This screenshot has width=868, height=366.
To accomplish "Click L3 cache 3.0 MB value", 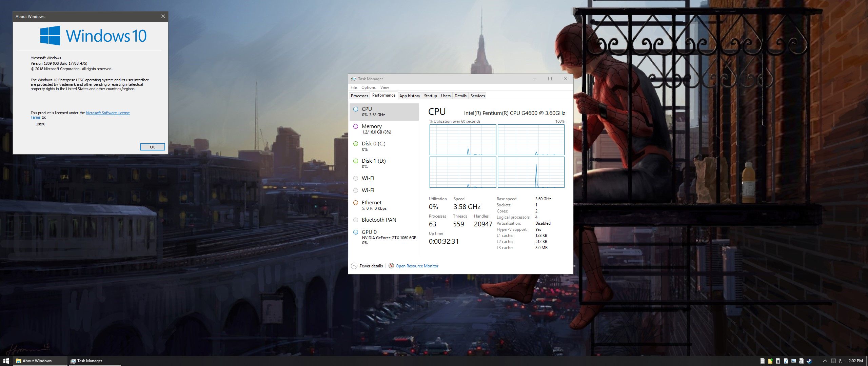I will click(541, 248).
